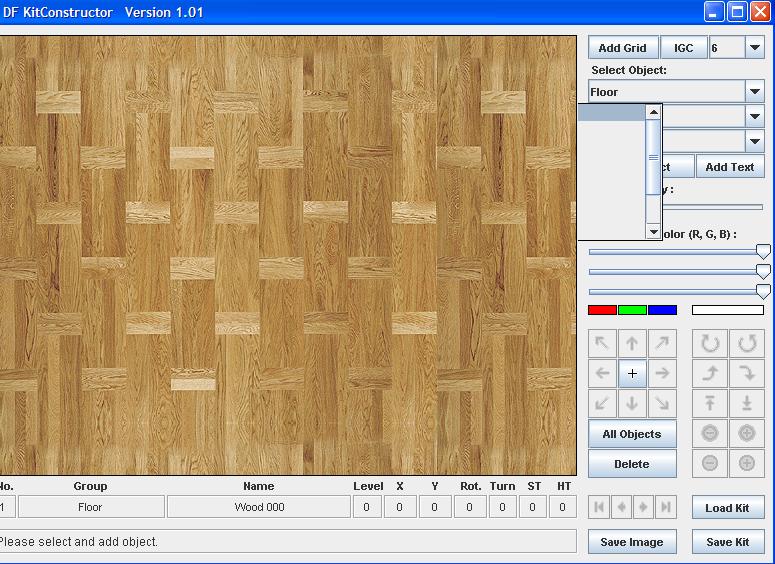
Task: Click the scrollbar thumb in open list
Action: click(653, 157)
